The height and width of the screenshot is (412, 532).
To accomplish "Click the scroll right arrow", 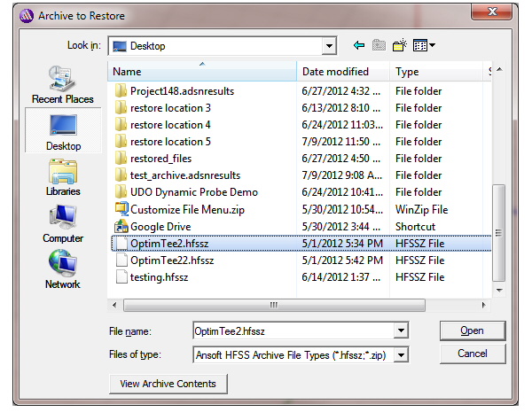I will 483,305.
